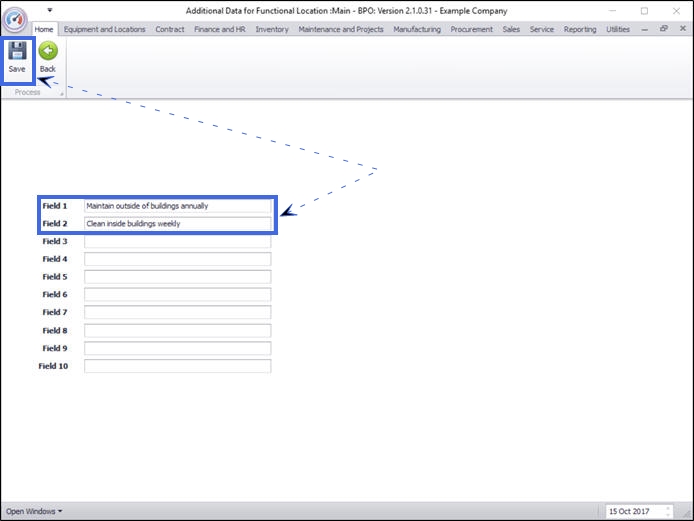The width and height of the screenshot is (694, 521).
Task: Click the empty Field 7 input
Action: click(x=177, y=312)
